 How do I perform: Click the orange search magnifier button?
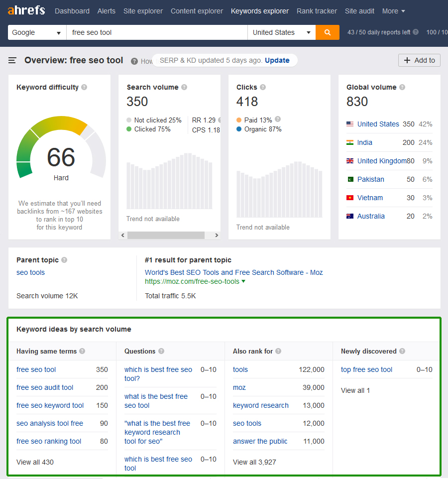328,32
